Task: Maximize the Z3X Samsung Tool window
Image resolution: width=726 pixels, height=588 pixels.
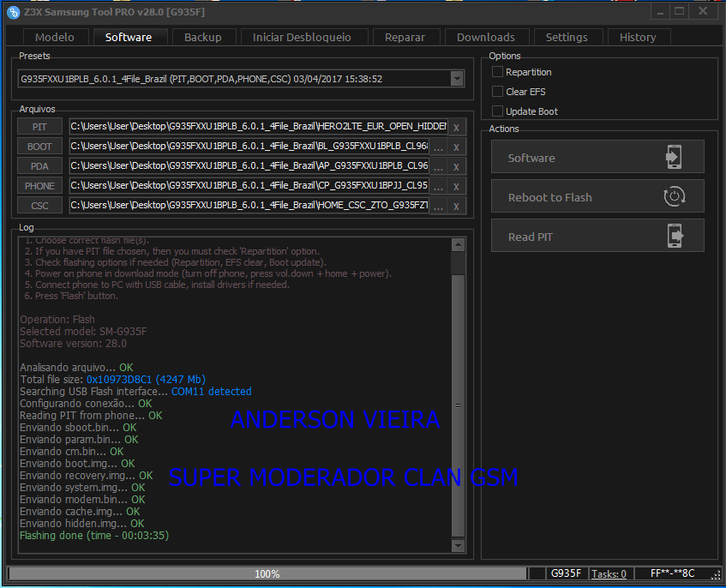Action: [679, 12]
